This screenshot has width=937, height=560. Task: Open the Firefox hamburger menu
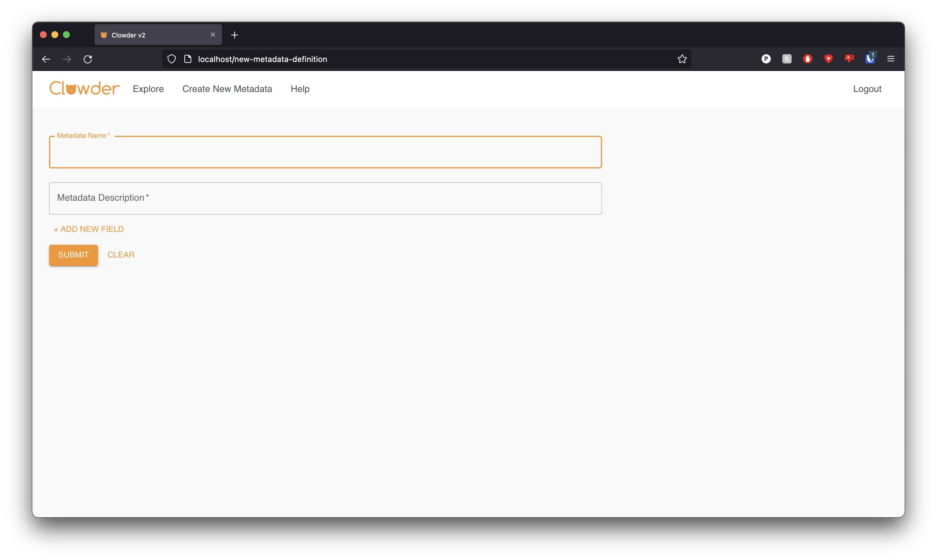point(891,59)
